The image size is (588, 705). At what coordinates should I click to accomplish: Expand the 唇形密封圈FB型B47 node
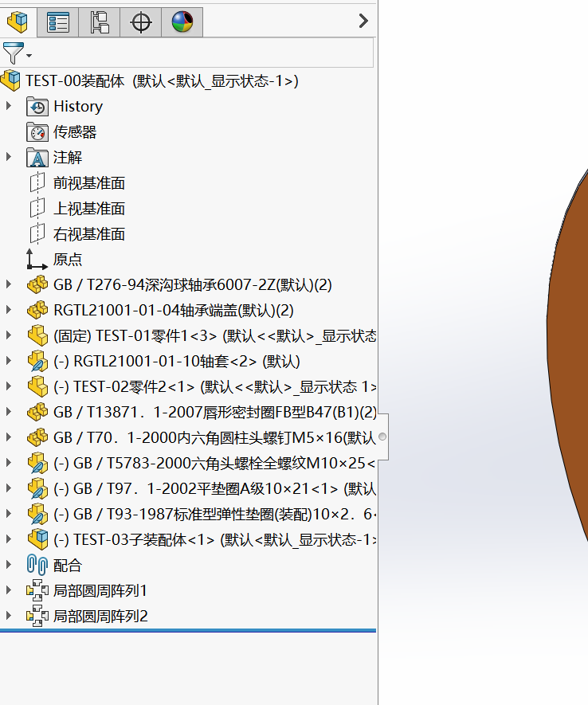(9, 411)
